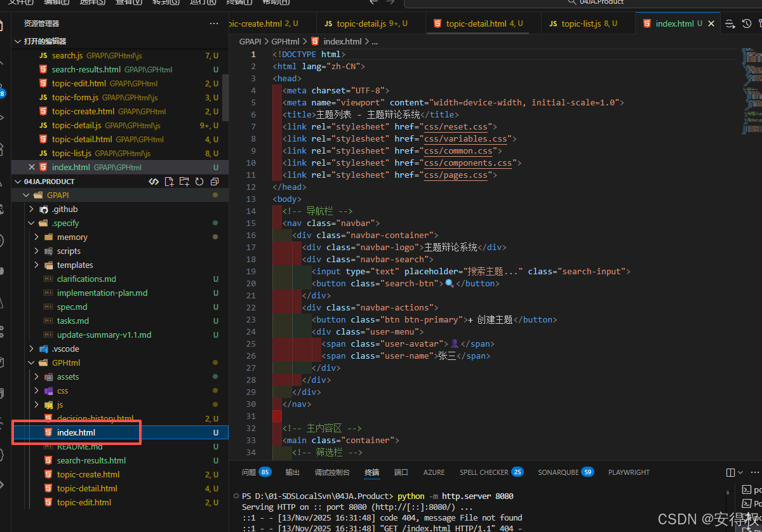Collapse the GPHtml folder

pos(32,362)
